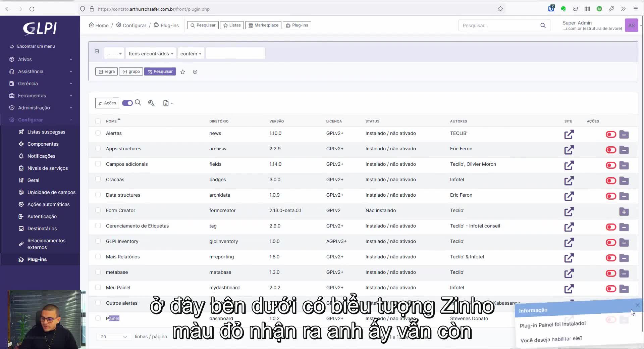Uninstall folder icon for Campos adicionais
This screenshot has height=349, width=644.
[624, 165]
